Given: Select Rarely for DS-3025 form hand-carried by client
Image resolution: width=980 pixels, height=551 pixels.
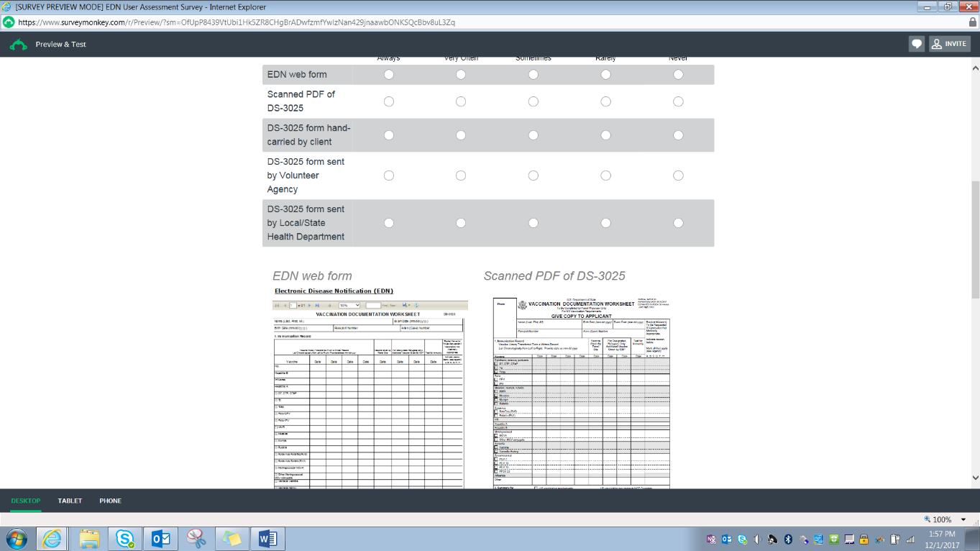Looking at the screenshot, I should (606, 135).
